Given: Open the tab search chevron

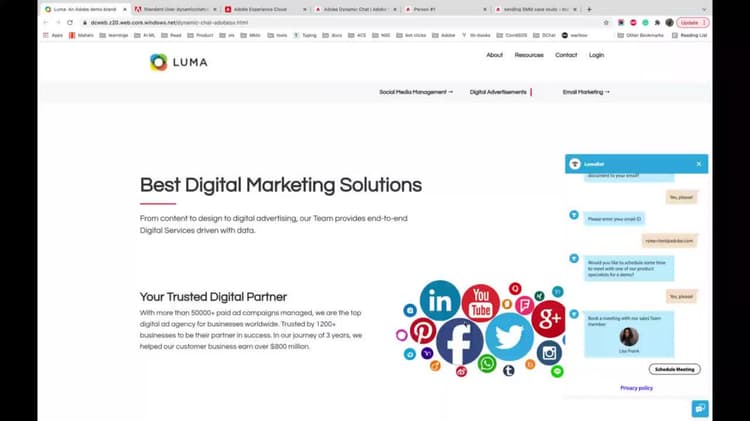Looking at the screenshot, I should [704, 9].
